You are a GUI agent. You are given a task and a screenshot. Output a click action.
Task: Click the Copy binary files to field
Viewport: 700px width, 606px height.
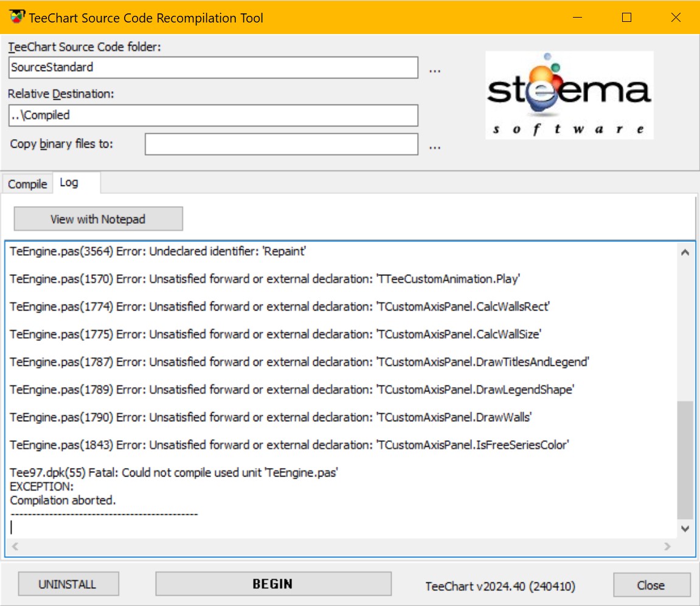(x=282, y=144)
